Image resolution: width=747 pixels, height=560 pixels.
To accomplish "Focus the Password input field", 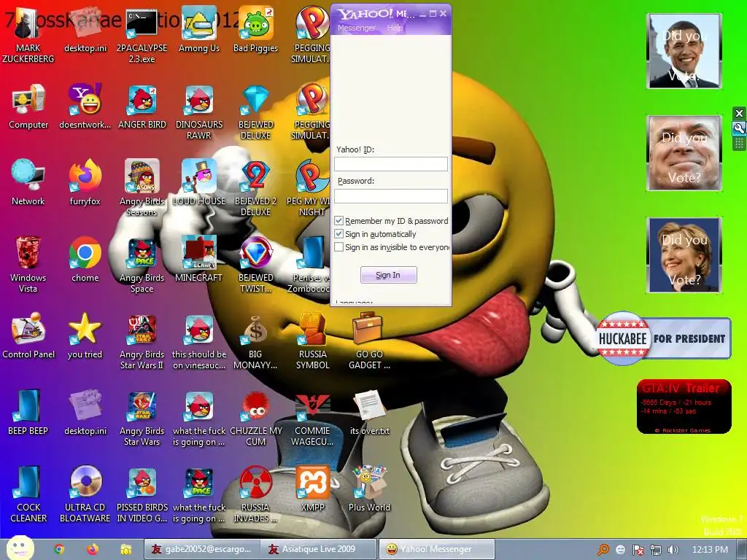I will pos(391,195).
